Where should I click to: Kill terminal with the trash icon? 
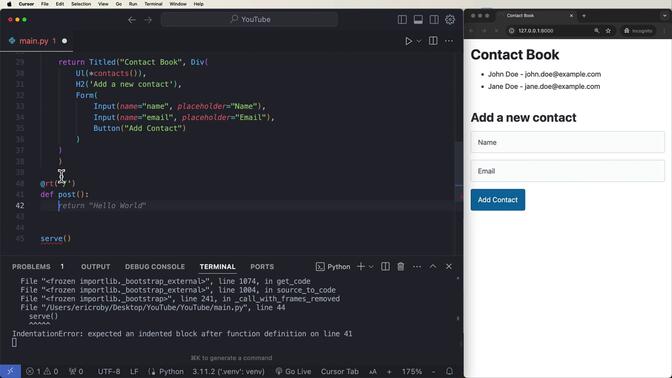[x=401, y=267]
